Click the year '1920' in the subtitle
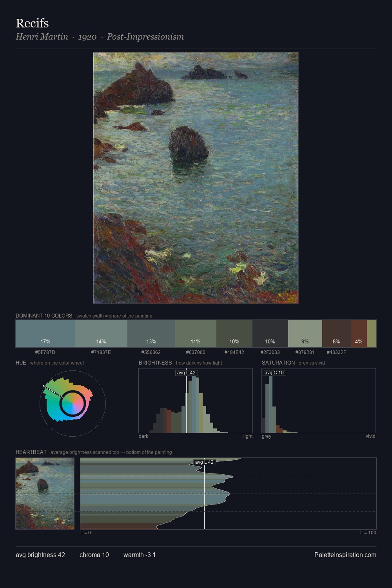This screenshot has height=588, width=392. coord(87,37)
